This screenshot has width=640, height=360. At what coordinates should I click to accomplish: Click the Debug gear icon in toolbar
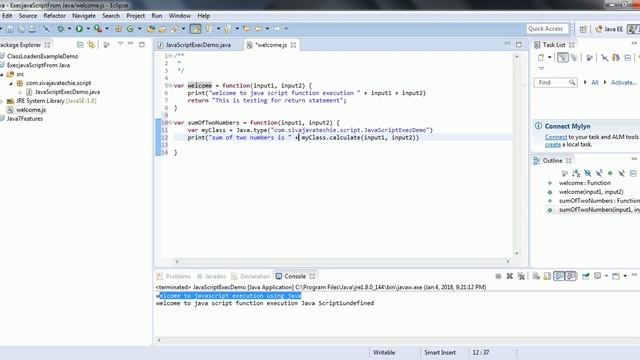[61, 29]
